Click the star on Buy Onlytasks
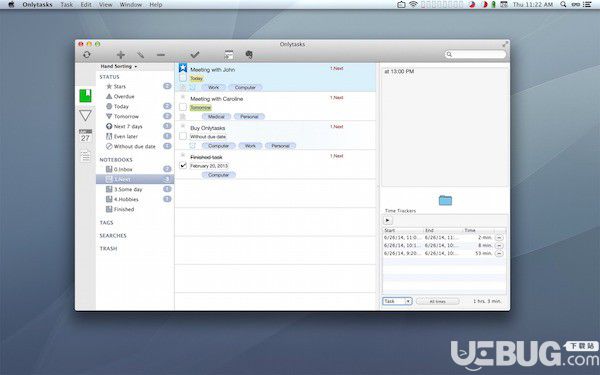The image size is (600, 375). 183,126
